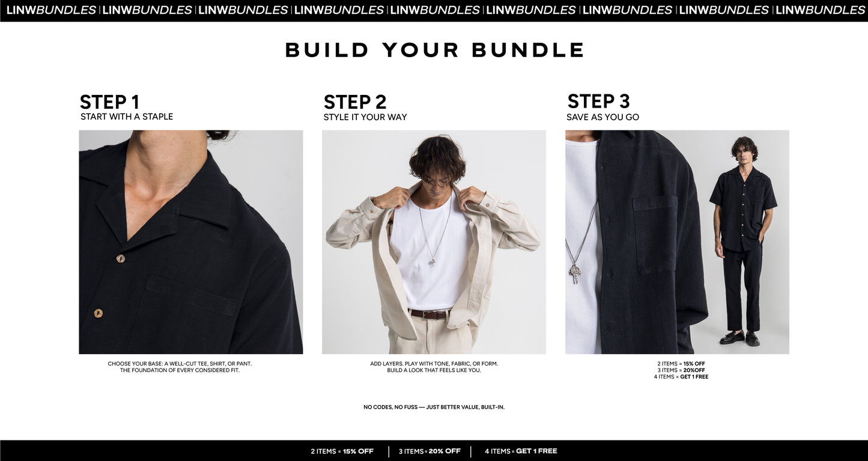The image size is (868, 461).
Task: Click 4 ITEMS = GET 1 FREE under Step 3
Action: (x=681, y=377)
